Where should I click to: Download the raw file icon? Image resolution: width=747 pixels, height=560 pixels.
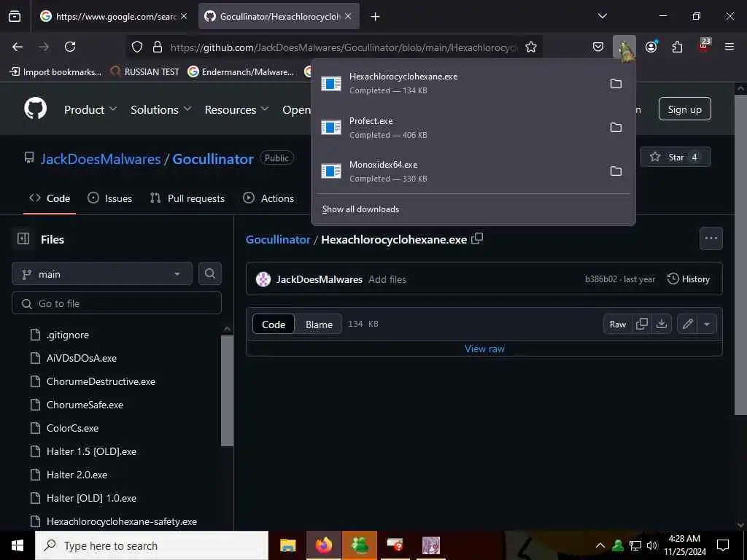pos(662,324)
